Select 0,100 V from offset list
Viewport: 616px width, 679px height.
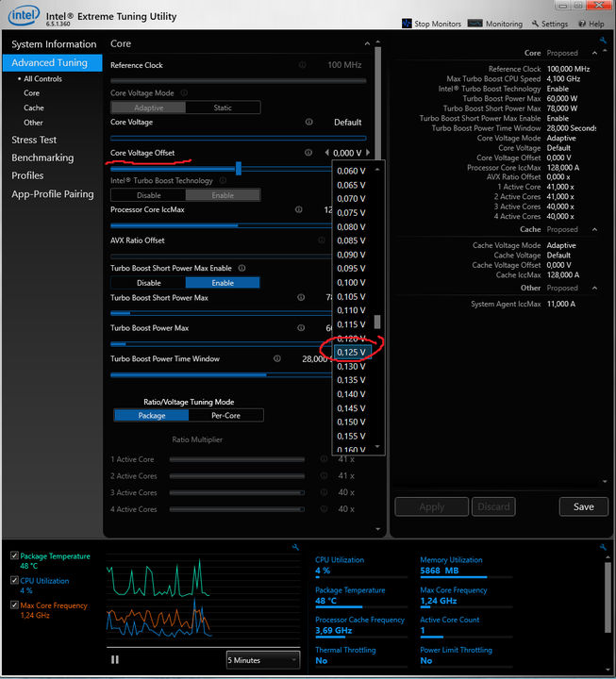pos(353,282)
